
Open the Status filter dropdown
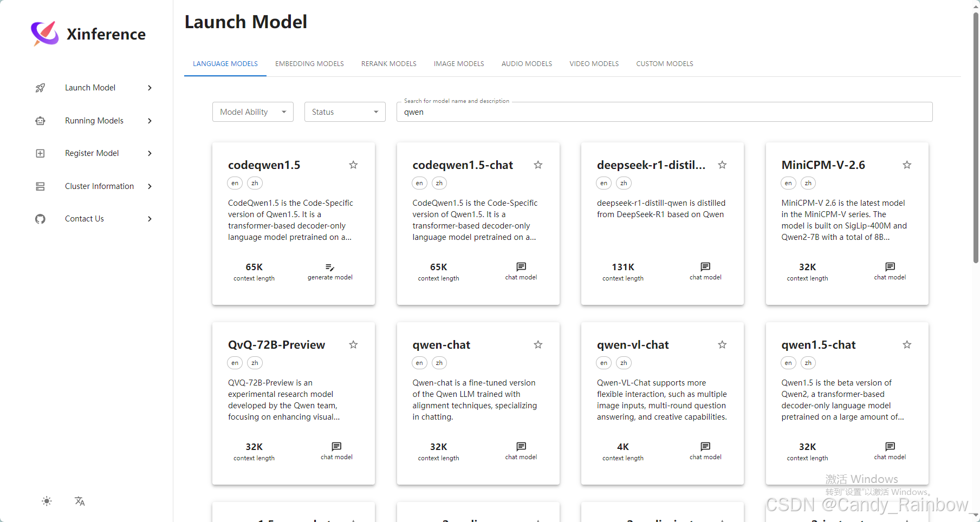(x=345, y=112)
